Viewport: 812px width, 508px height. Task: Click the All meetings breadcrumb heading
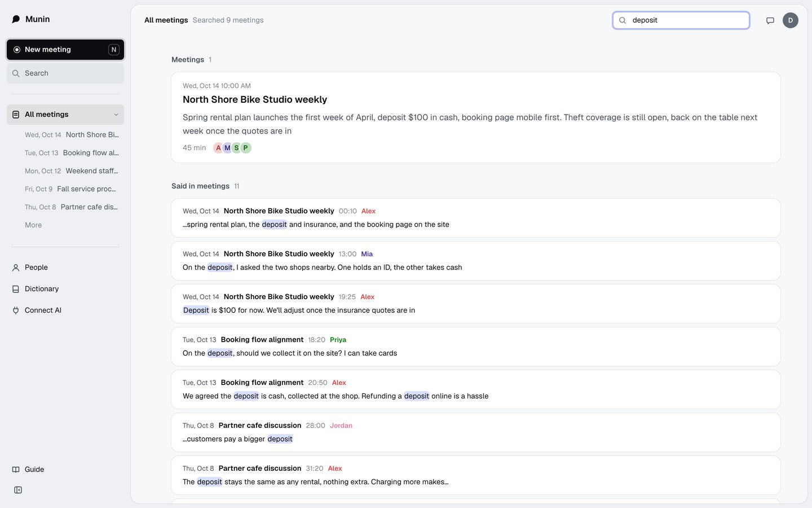(166, 20)
